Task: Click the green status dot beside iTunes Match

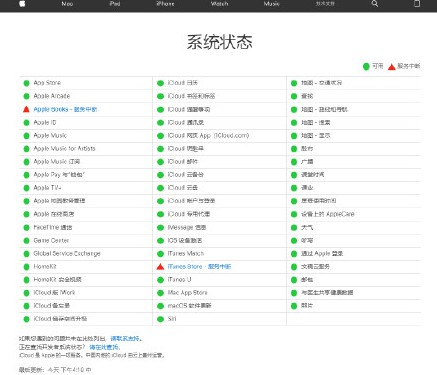Action: (160, 254)
